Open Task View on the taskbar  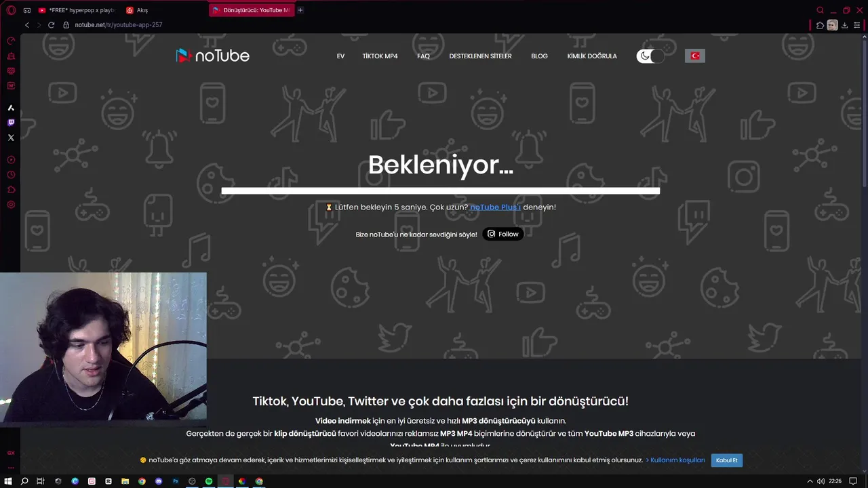coord(41,481)
